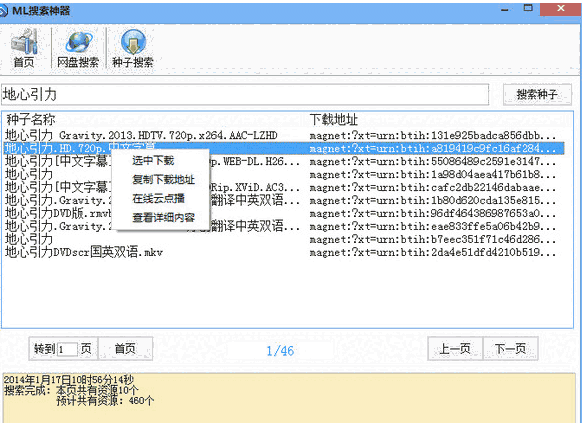
Task: Click the 搜索种子 search button
Action: [537, 95]
